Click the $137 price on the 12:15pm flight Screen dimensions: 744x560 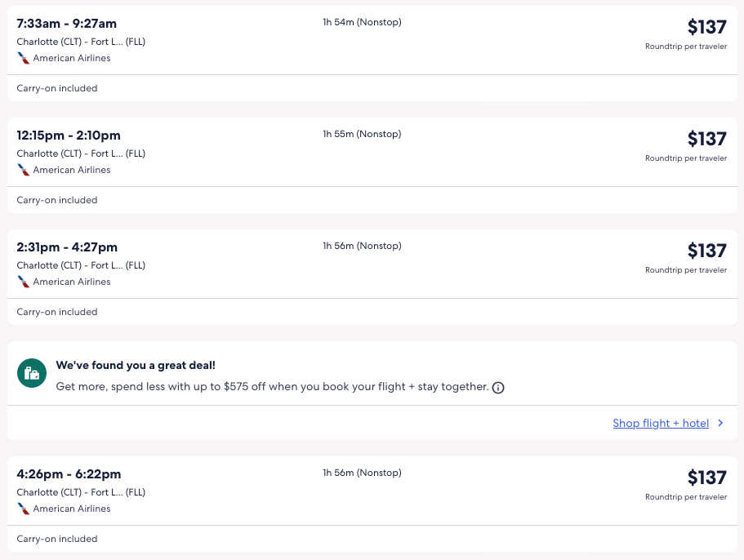point(706,139)
